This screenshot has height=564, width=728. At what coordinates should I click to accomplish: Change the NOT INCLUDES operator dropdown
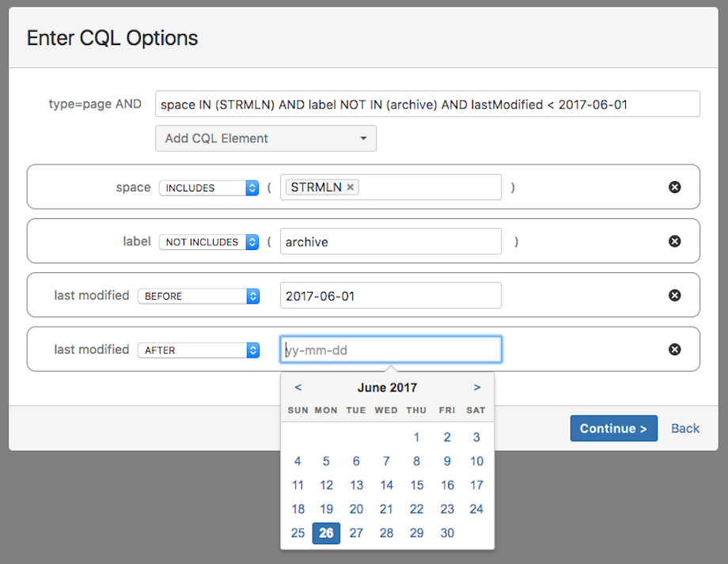point(210,242)
